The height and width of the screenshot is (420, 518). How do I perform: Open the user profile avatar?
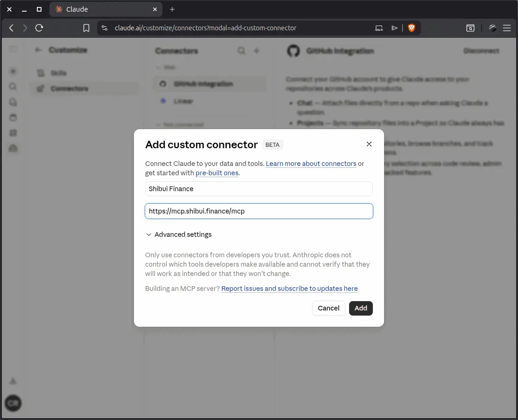pos(13,403)
